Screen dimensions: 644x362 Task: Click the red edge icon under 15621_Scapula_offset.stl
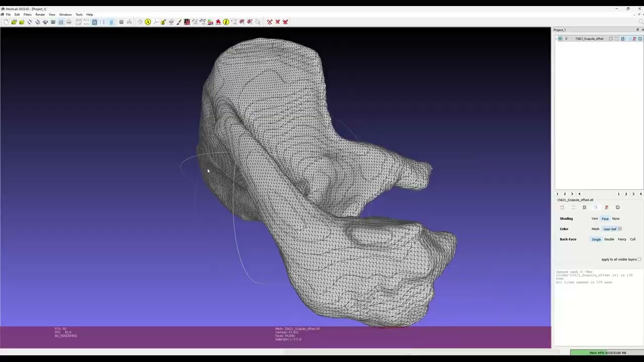tap(606, 207)
